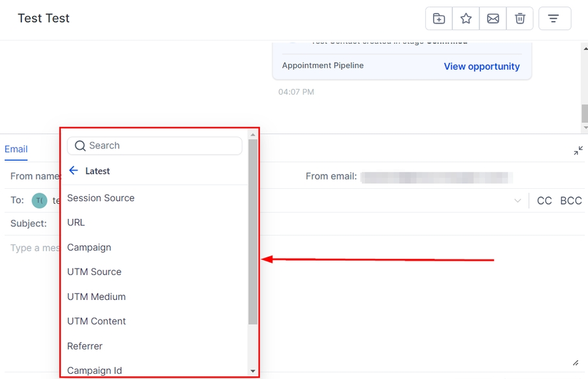Collapse the email composer with arrows icon

click(x=578, y=151)
